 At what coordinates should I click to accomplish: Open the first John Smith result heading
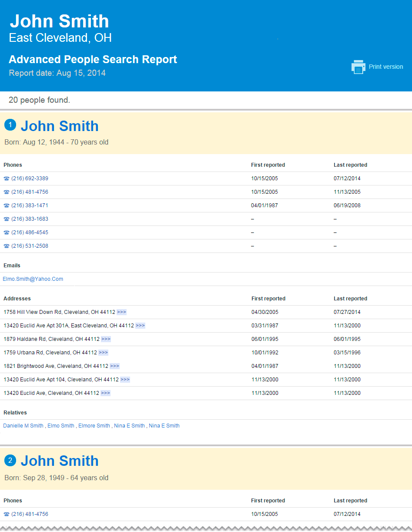60,126
